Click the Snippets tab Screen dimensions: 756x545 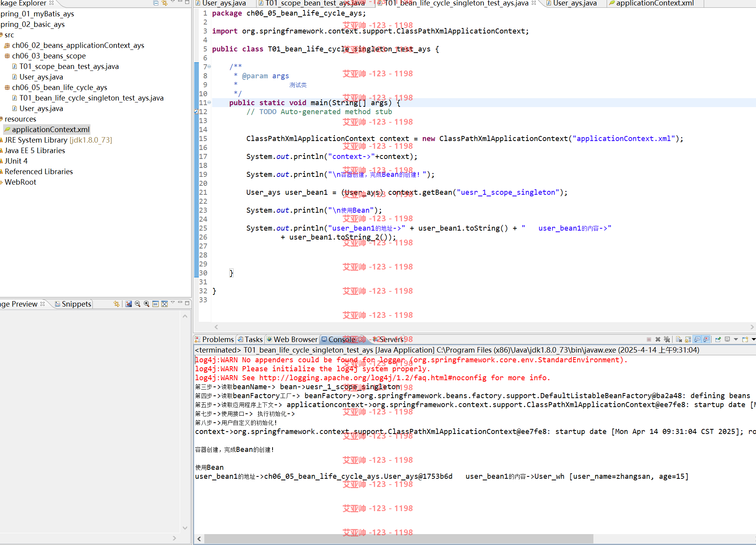click(73, 304)
